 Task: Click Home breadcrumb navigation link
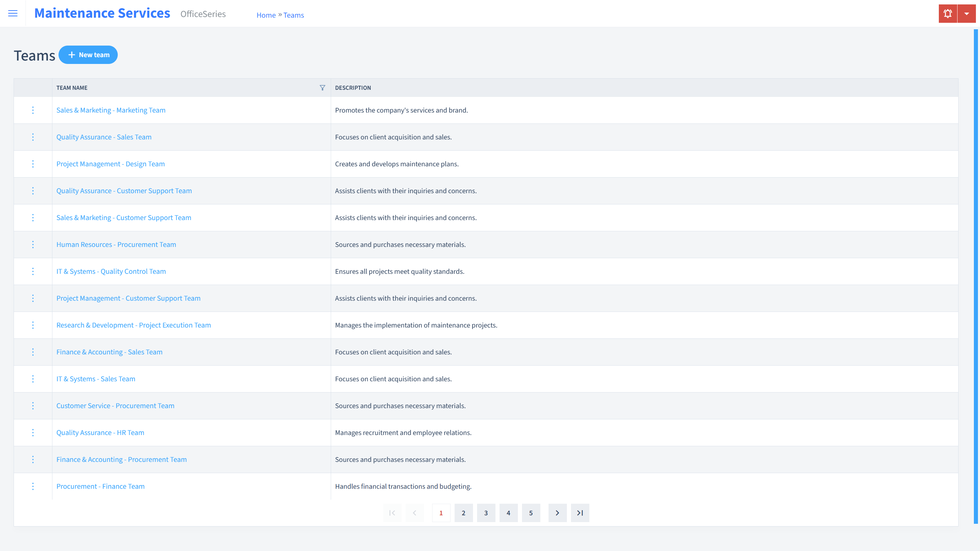pos(266,15)
